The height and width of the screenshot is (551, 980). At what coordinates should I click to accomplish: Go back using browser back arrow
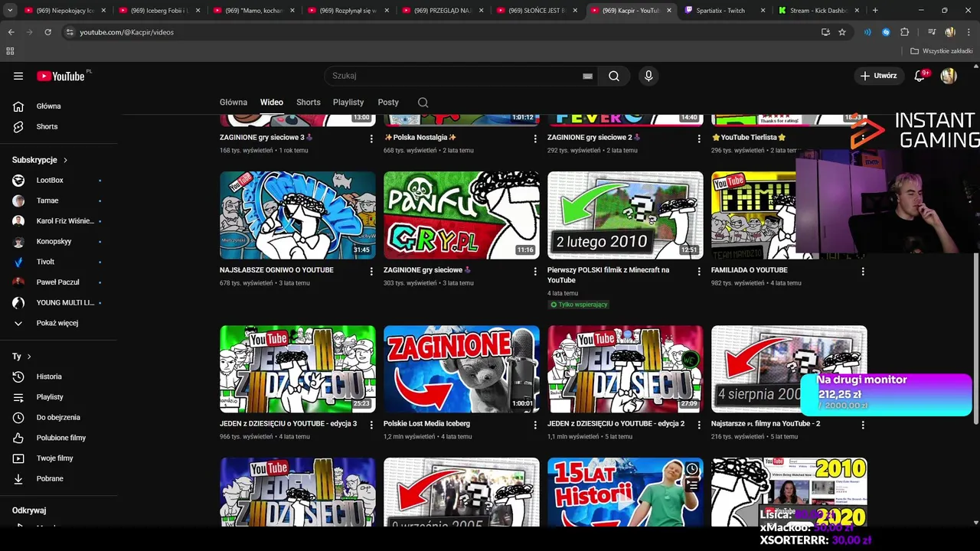point(11,32)
